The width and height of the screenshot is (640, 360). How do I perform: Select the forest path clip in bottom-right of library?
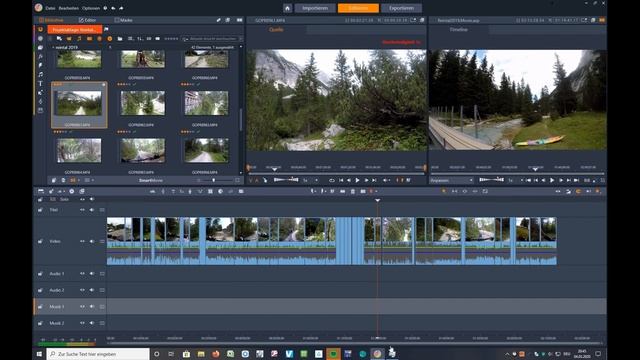coord(206,150)
